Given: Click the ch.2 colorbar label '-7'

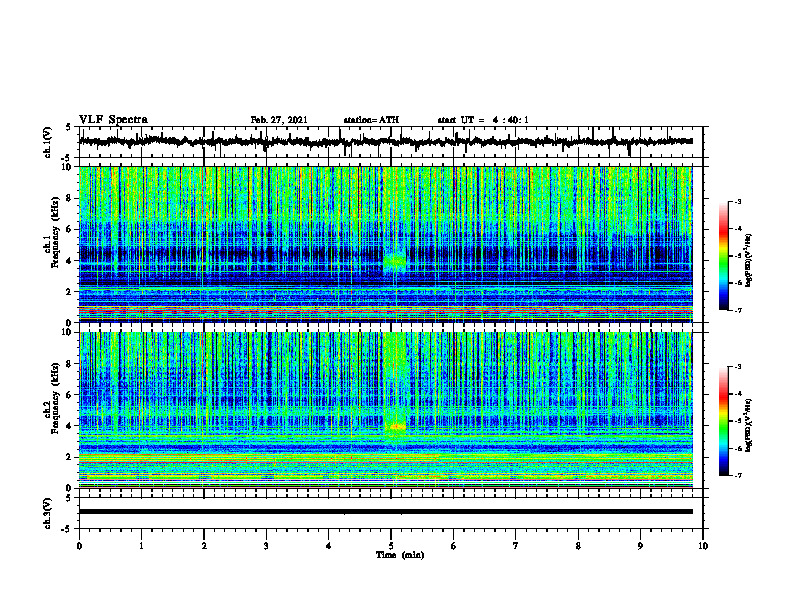Looking at the screenshot, I should point(738,475).
